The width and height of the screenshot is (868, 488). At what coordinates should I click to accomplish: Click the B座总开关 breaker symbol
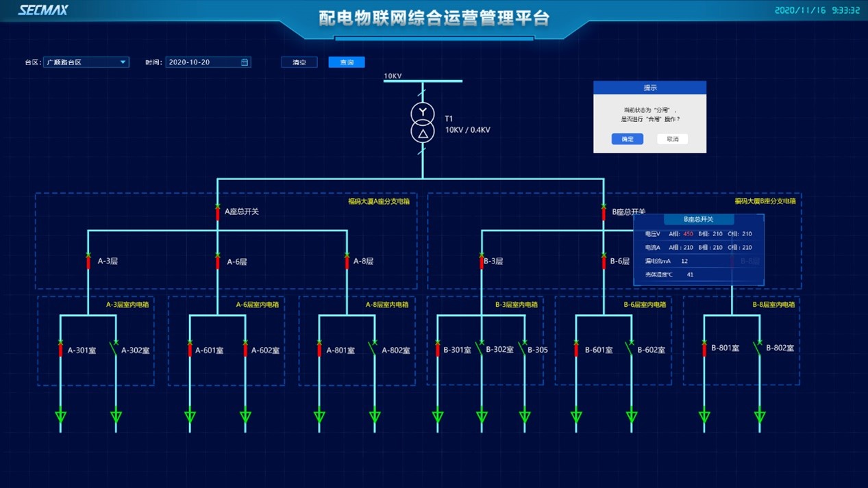point(604,212)
